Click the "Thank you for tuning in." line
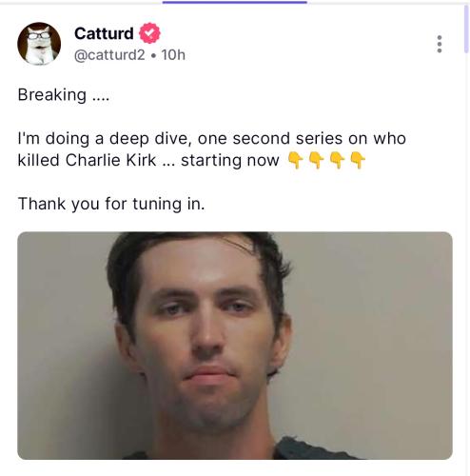 (x=111, y=204)
